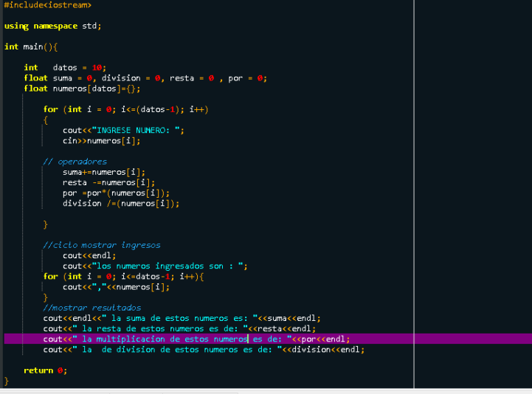This screenshot has width=532, height=394.
Task: Click the '//mostrar resultados' comment
Action: point(92,308)
